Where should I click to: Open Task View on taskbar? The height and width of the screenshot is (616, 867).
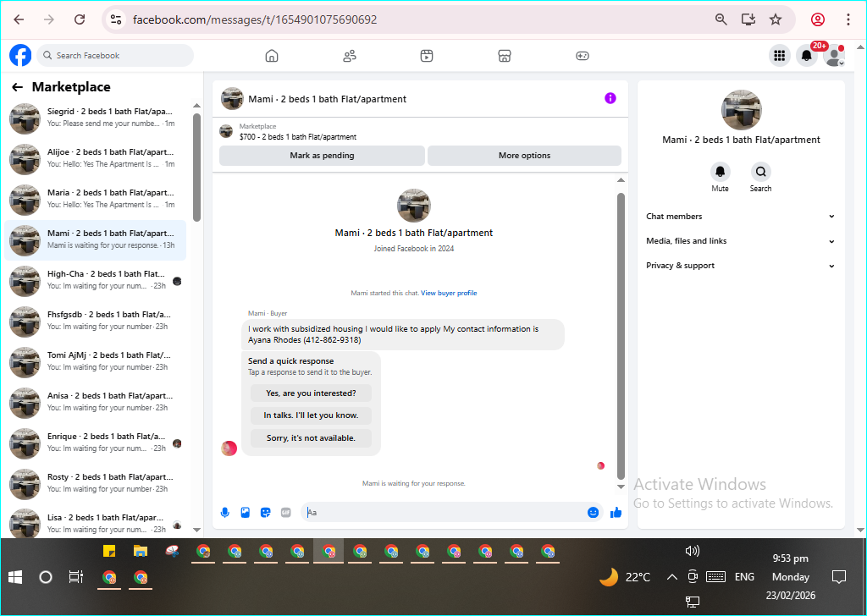tap(75, 577)
